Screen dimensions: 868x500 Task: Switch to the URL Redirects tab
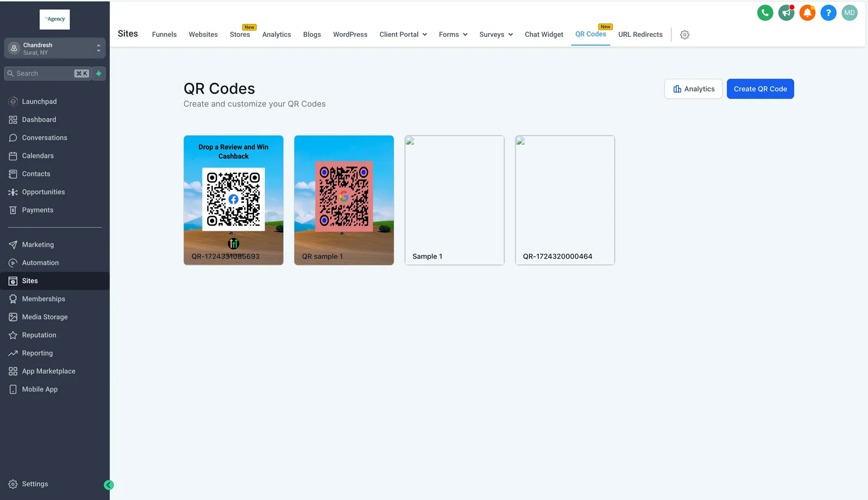click(641, 34)
